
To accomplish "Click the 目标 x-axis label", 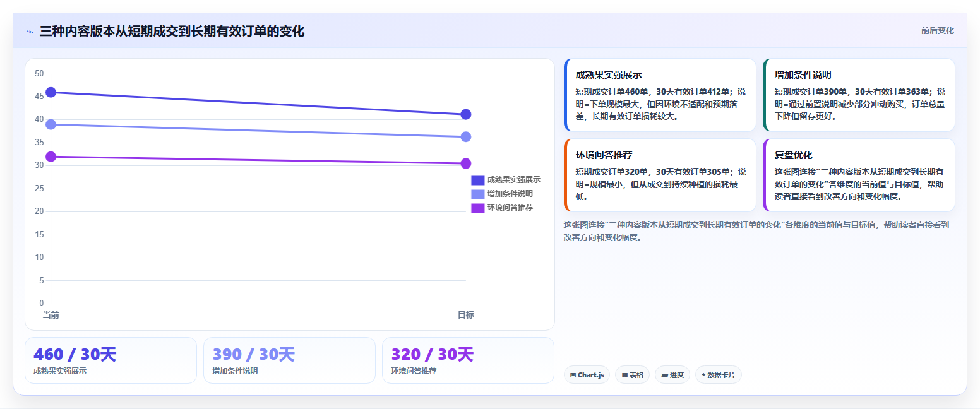I will (x=466, y=315).
